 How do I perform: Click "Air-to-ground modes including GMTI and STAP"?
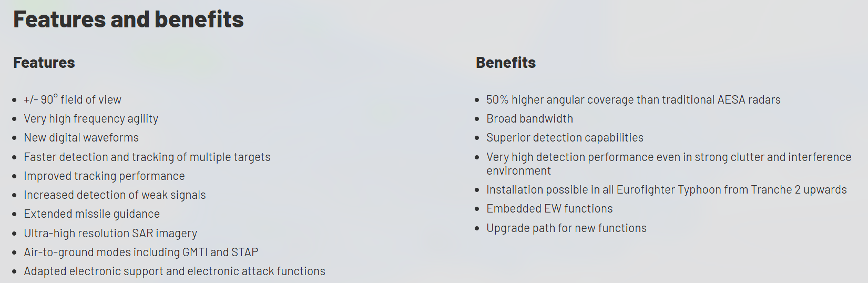[x=141, y=252]
